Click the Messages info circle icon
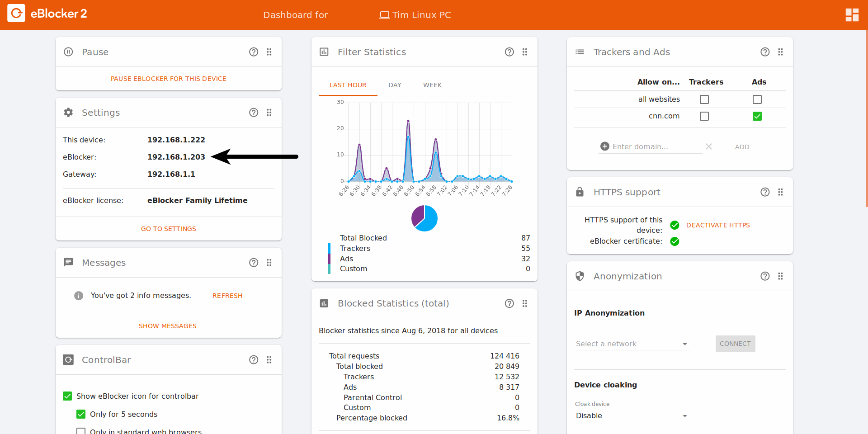This screenshot has width=868, height=434. [x=79, y=296]
